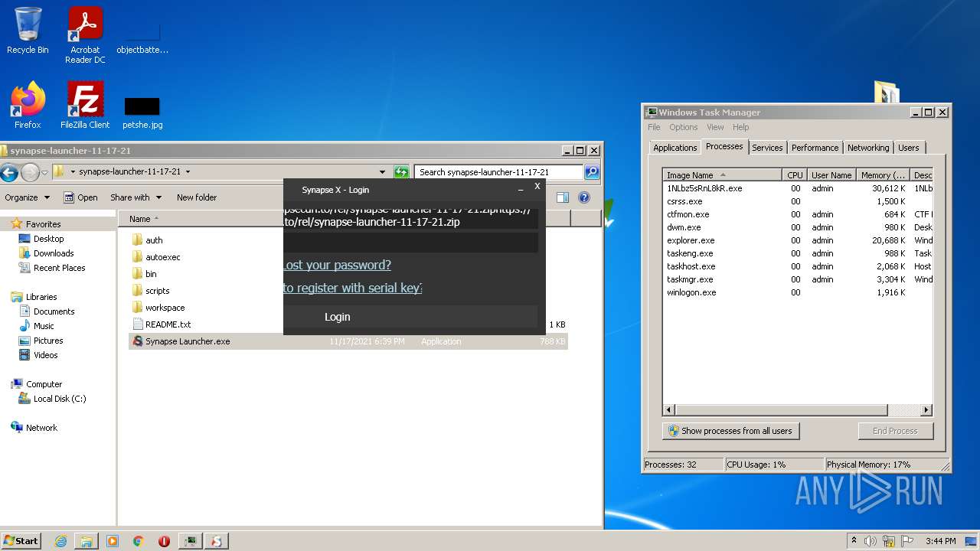980x551 pixels.
Task: Click the Synapse X password field
Action: click(411, 243)
